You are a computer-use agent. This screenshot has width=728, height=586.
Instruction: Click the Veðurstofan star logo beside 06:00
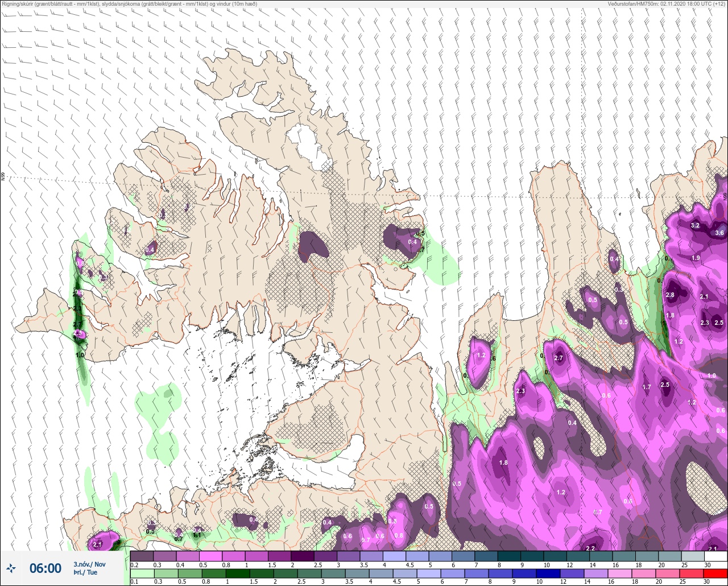coord(11,568)
